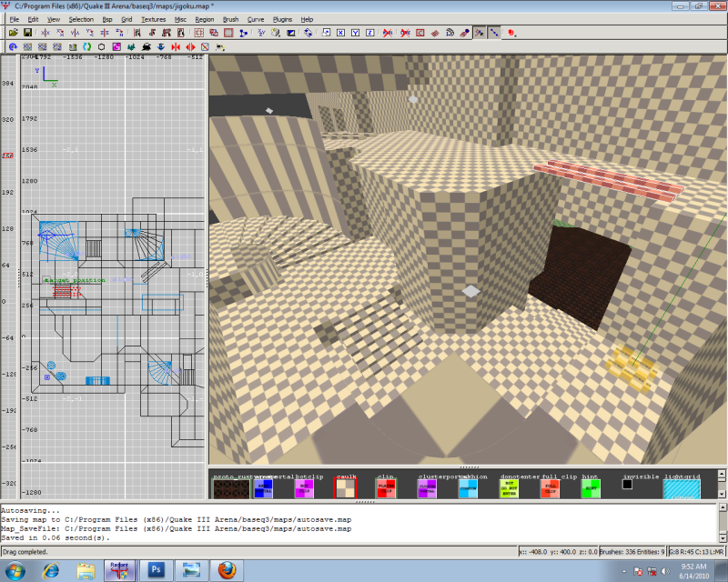Screen dimensions: 728x582
Task: Click the magenta C square icon
Action: [x=116, y=47]
